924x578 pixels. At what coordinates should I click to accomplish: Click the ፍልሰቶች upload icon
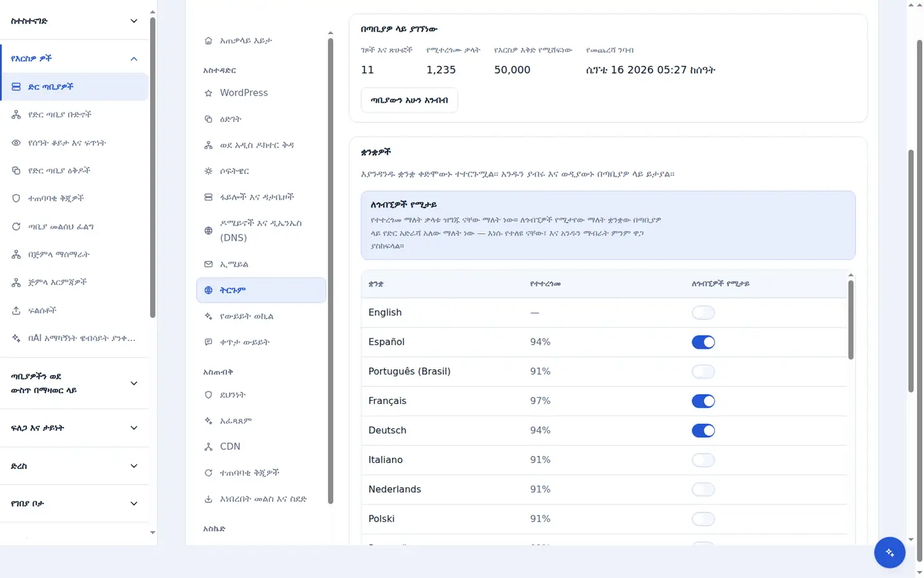(x=16, y=310)
